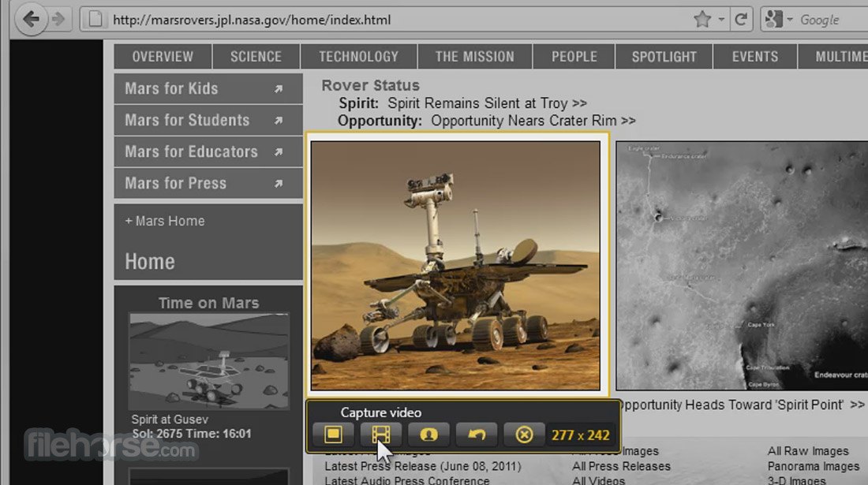The height and width of the screenshot is (485, 868).
Task: Open the All Raw Images link
Action: (x=808, y=451)
